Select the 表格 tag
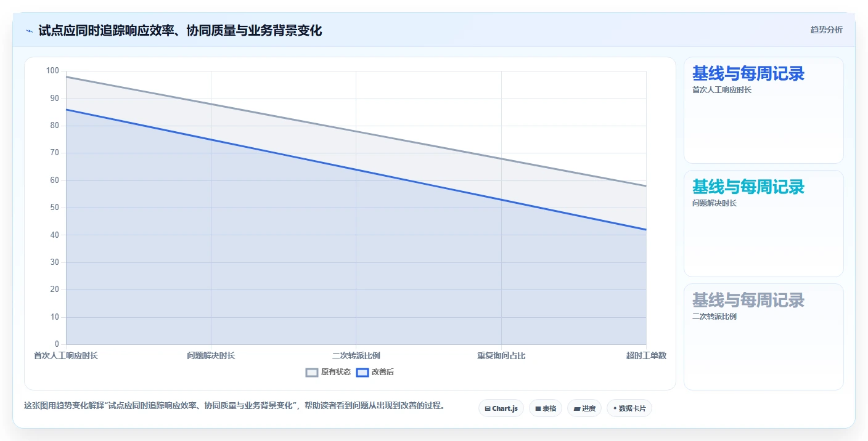 coord(546,408)
